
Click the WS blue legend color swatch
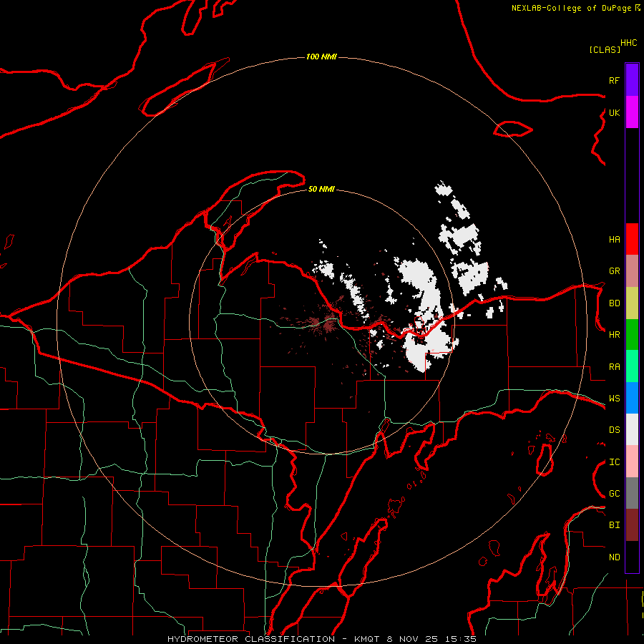632,398
